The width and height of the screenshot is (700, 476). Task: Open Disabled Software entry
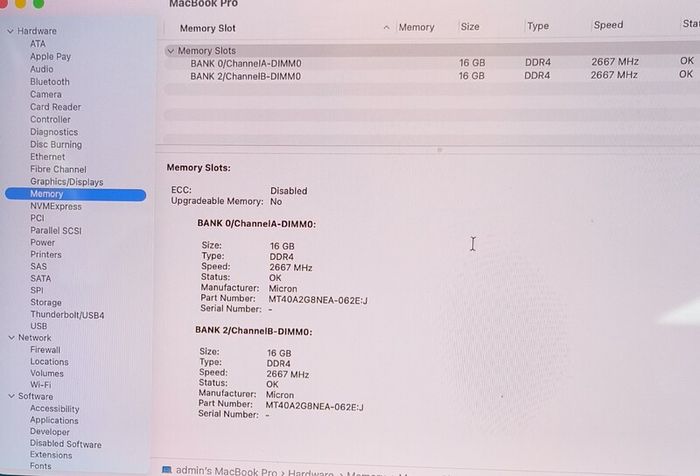click(x=66, y=444)
